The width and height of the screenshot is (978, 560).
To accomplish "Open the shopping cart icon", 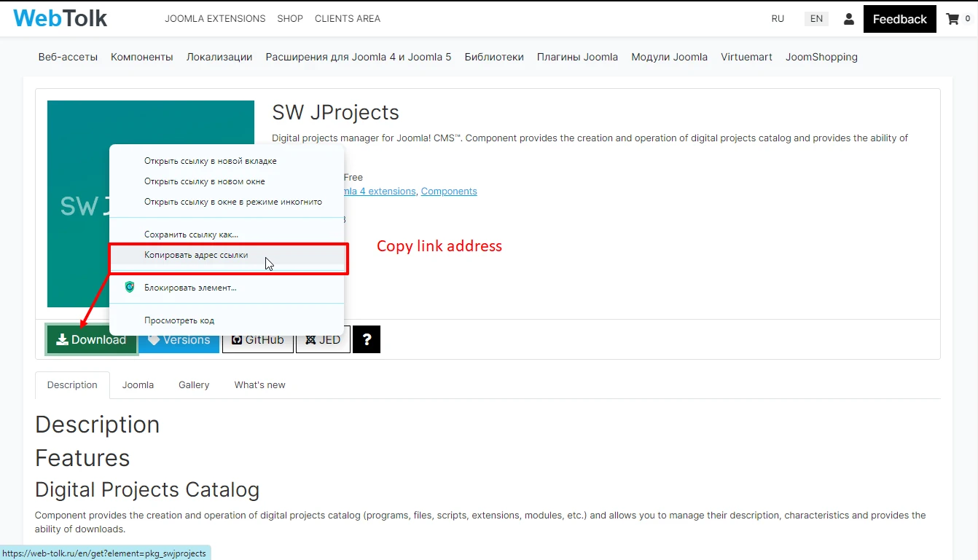I will coord(952,19).
